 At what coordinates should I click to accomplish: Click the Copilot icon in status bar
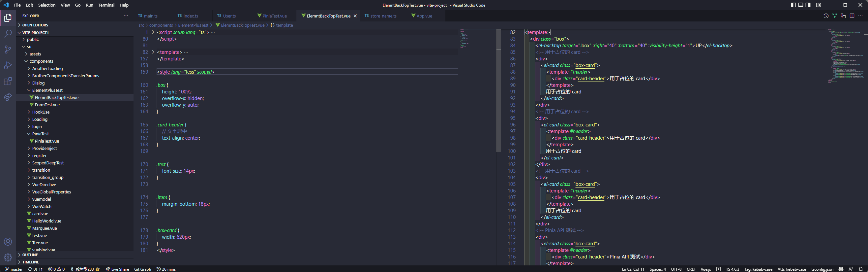click(841, 269)
